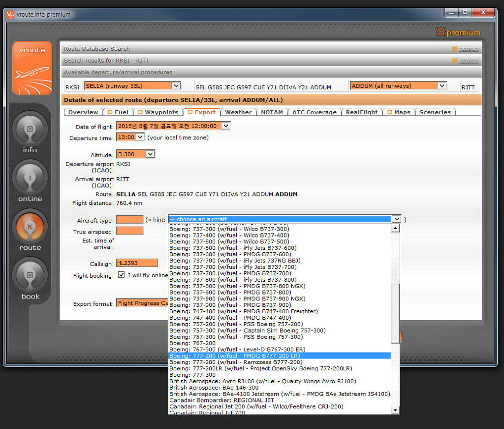504x429 pixels.
Task: Expand the ADDUM all runways arrival dropdown
Action: click(x=441, y=86)
